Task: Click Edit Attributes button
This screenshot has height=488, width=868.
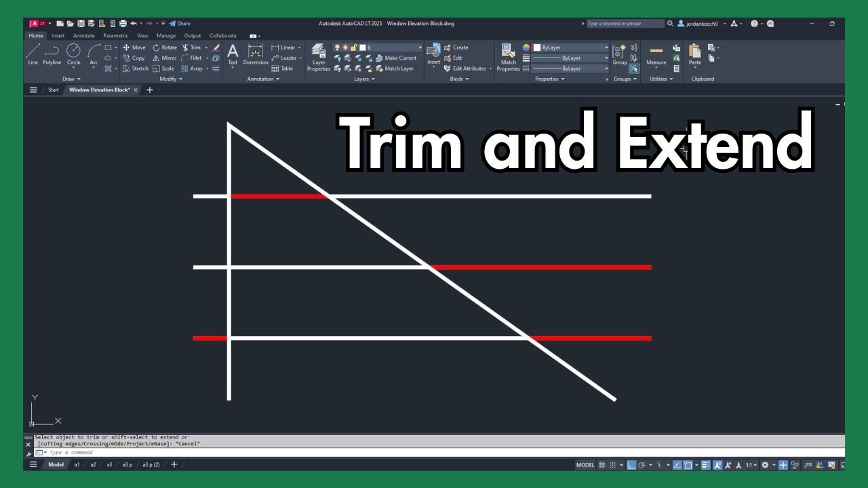Action: (x=465, y=68)
